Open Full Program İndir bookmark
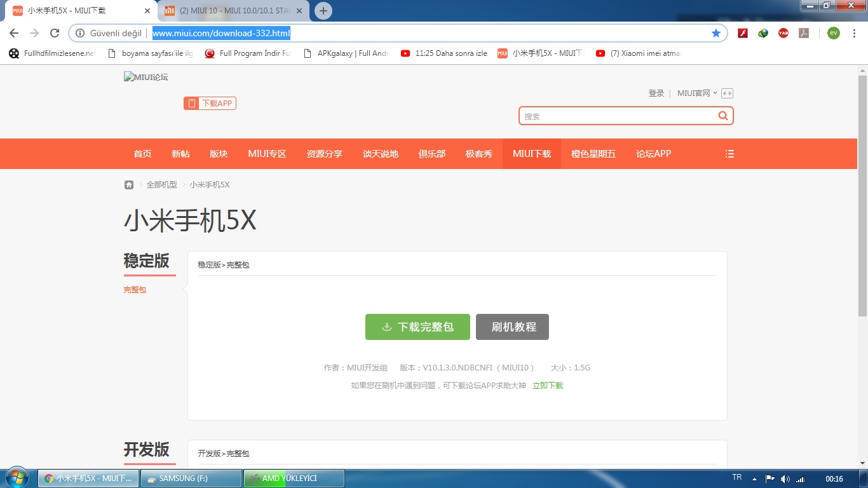The height and width of the screenshot is (488, 868). 248,53
